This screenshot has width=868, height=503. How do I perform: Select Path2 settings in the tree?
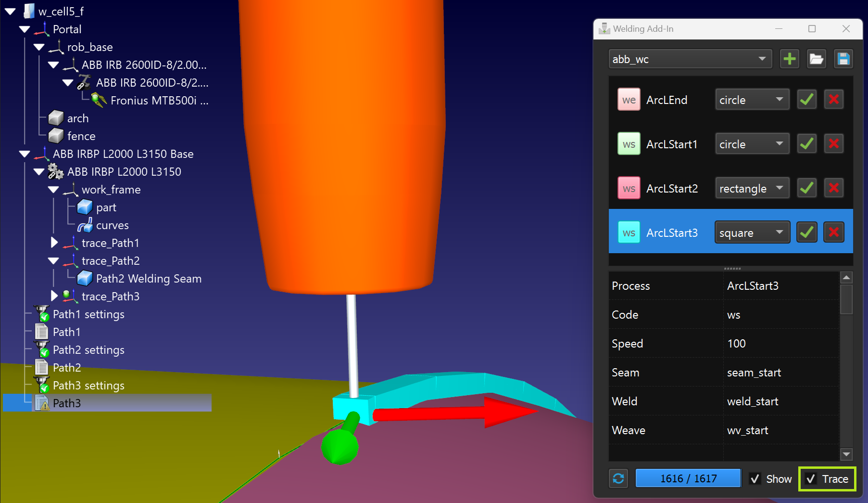(88, 350)
